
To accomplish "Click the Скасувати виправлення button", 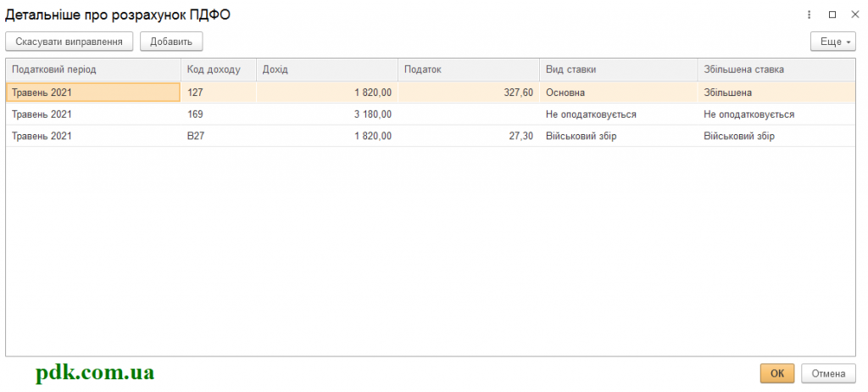I will [x=70, y=42].
